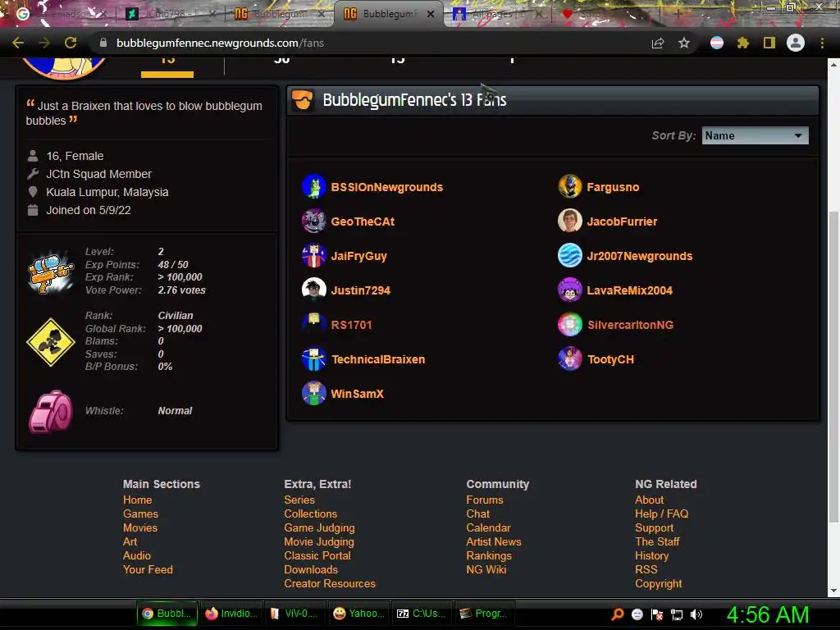Open the NG Wiki footer link
Viewport: 840px width, 630px height.
click(486, 569)
